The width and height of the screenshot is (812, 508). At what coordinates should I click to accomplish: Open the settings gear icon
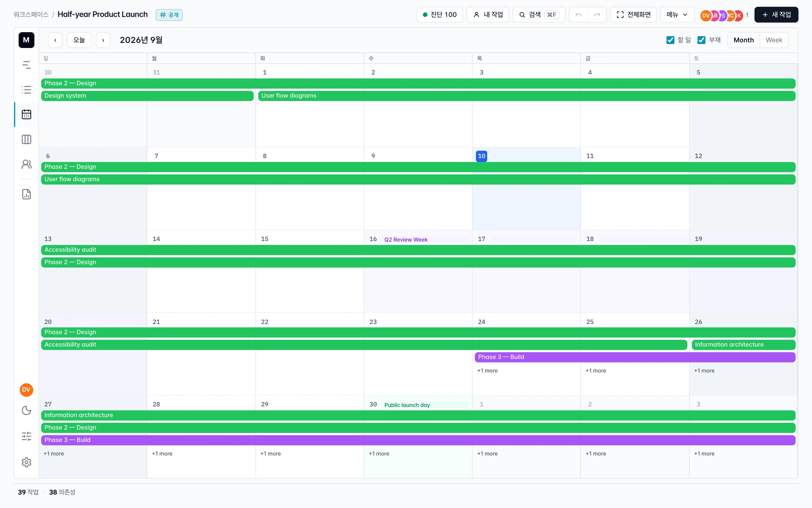[26, 462]
